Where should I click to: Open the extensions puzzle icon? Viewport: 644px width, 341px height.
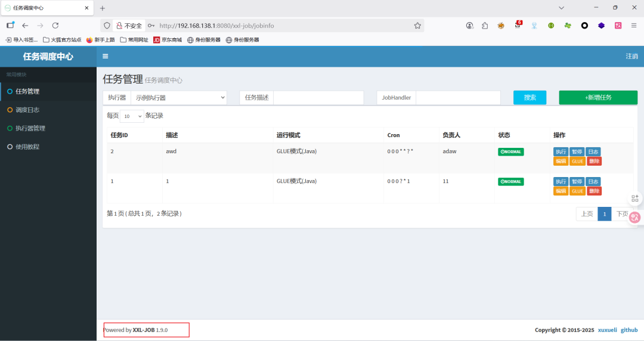(485, 26)
